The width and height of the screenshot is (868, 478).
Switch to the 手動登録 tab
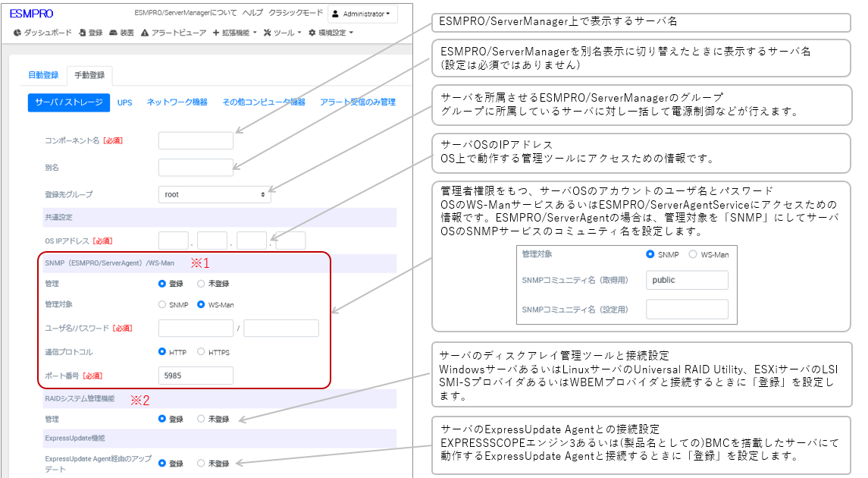pyautogui.click(x=89, y=75)
